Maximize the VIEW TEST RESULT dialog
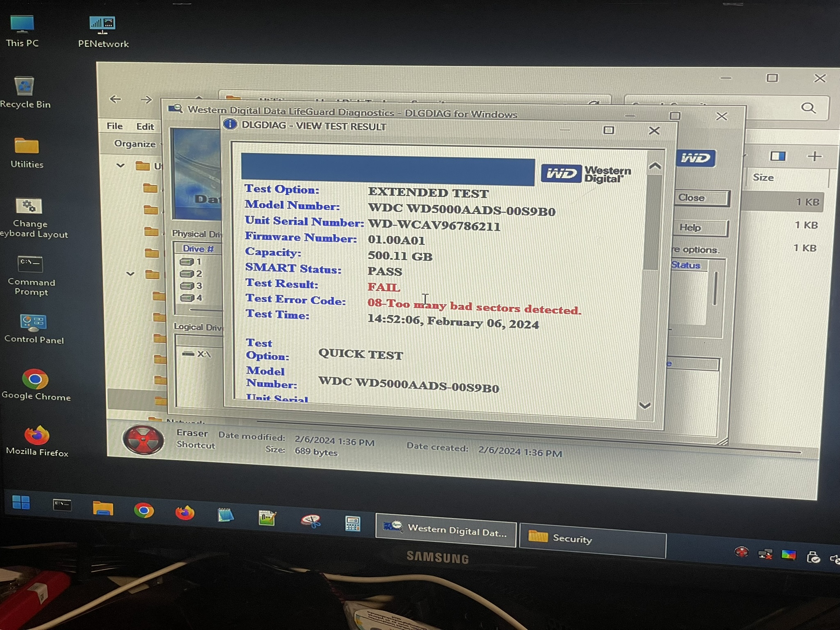Screen dimensions: 840x630 tap(609, 130)
